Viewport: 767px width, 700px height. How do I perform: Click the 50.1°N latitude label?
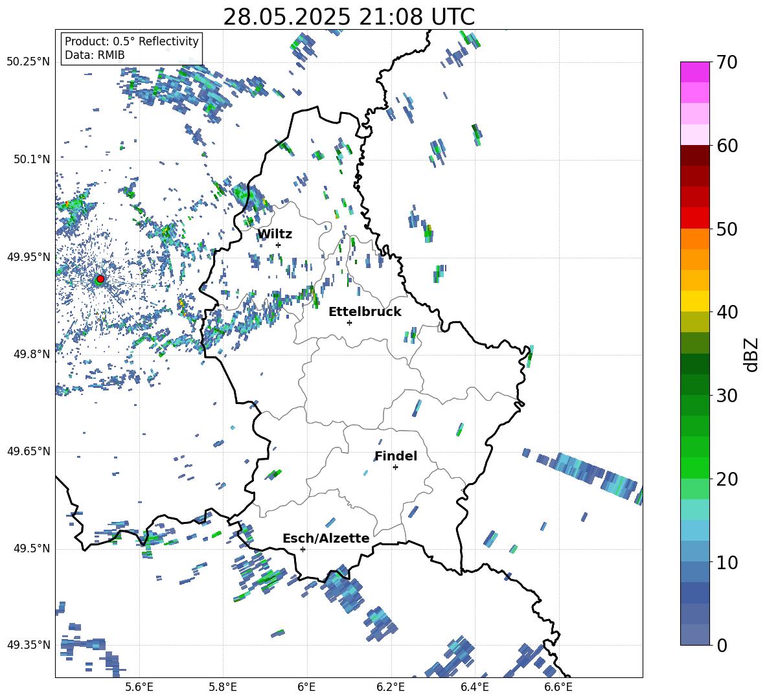(32, 159)
